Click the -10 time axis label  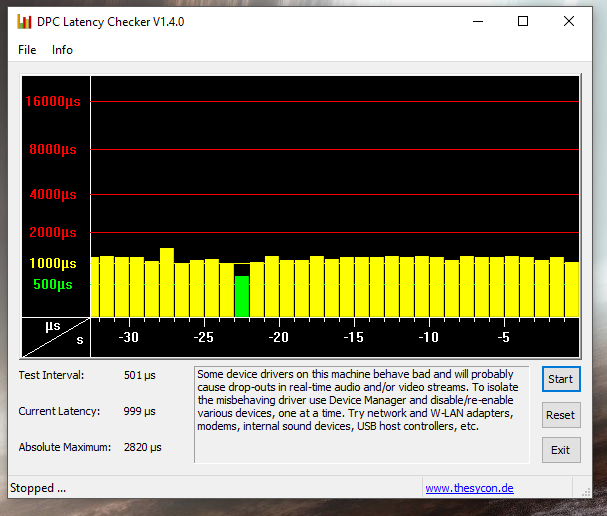pos(429,338)
